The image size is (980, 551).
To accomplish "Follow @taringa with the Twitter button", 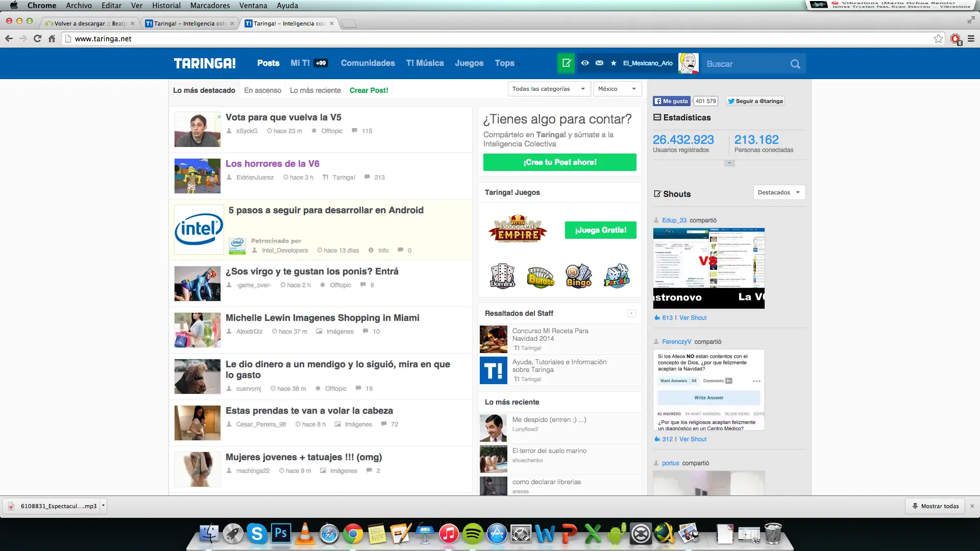I will coord(755,101).
